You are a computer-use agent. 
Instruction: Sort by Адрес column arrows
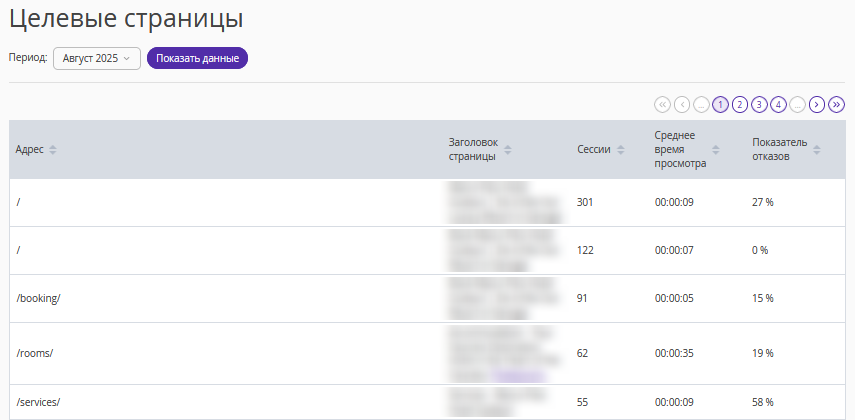point(53,150)
